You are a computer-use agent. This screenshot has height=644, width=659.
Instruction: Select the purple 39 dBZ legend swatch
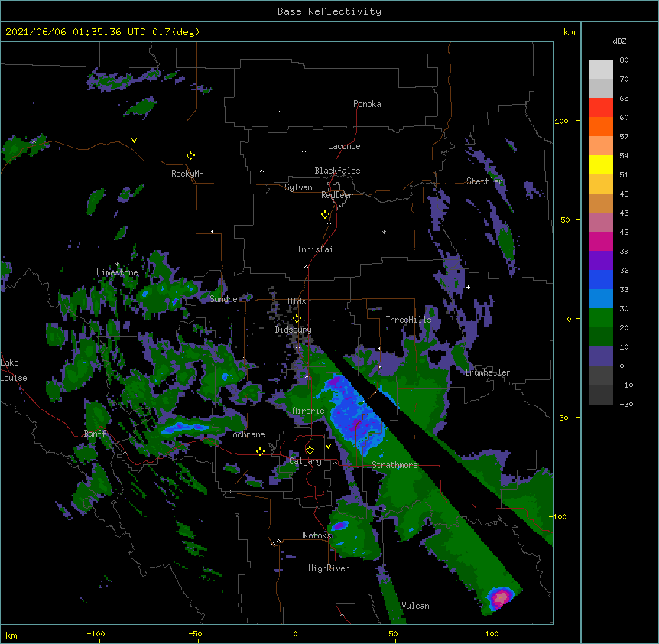point(601,261)
